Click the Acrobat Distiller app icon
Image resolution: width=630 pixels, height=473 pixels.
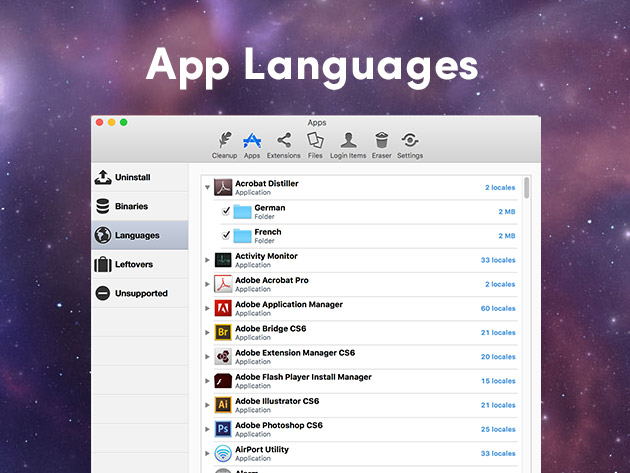223,187
